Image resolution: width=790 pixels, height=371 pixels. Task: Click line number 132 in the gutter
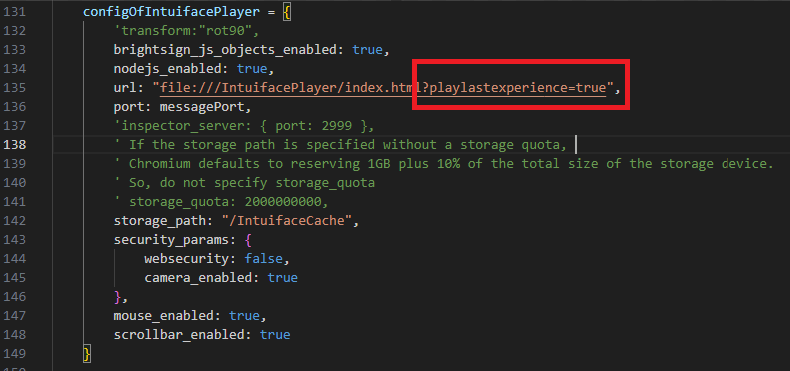[x=14, y=31]
